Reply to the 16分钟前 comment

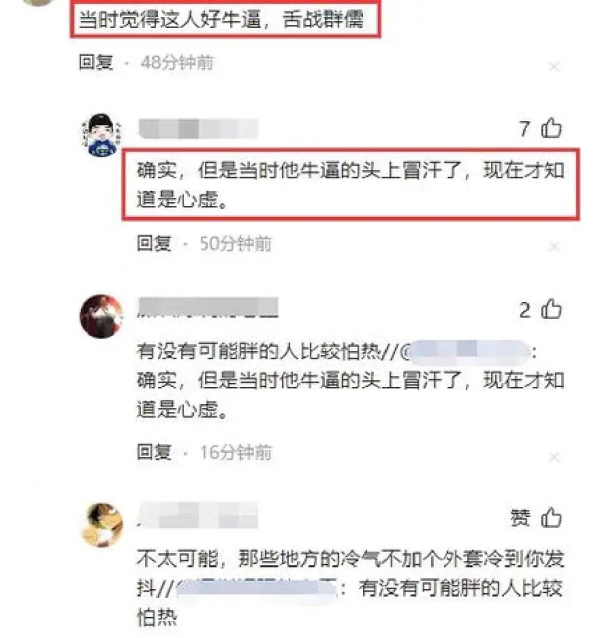click(x=154, y=452)
